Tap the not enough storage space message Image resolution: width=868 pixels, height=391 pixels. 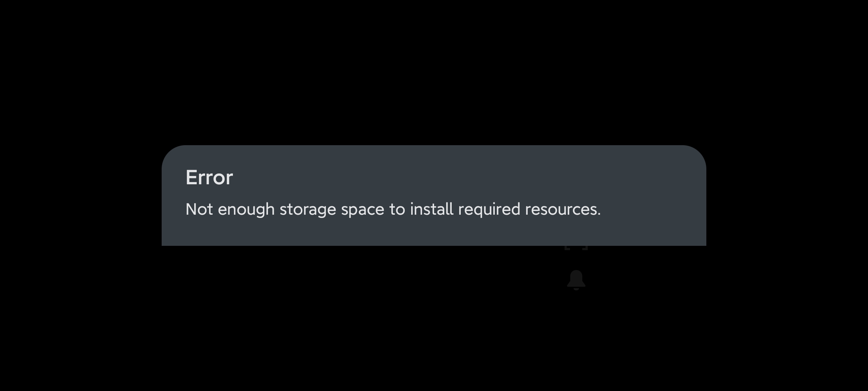[393, 209]
